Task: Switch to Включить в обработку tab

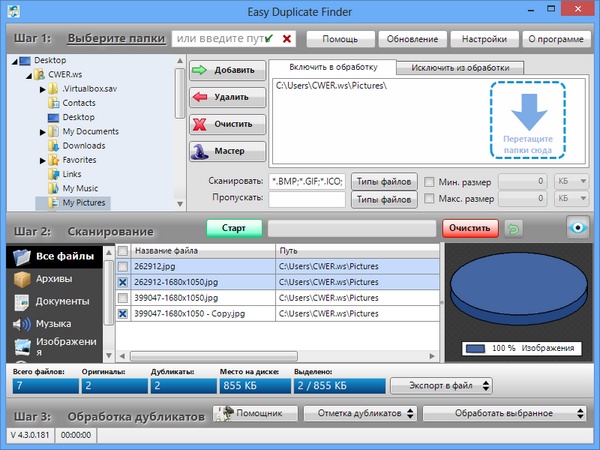Action: (331, 68)
